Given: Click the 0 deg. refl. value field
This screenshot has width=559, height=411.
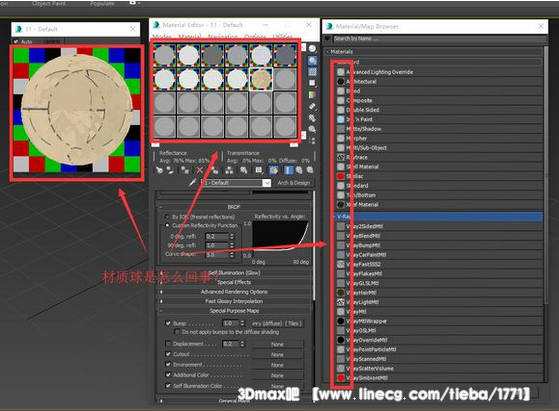Looking at the screenshot, I should pos(217,236).
